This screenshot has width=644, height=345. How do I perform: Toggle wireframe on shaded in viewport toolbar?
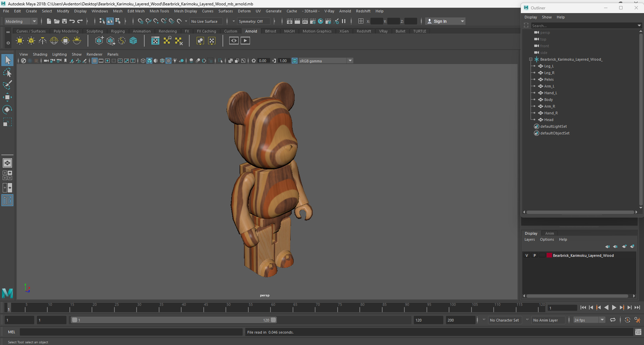click(x=162, y=61)
